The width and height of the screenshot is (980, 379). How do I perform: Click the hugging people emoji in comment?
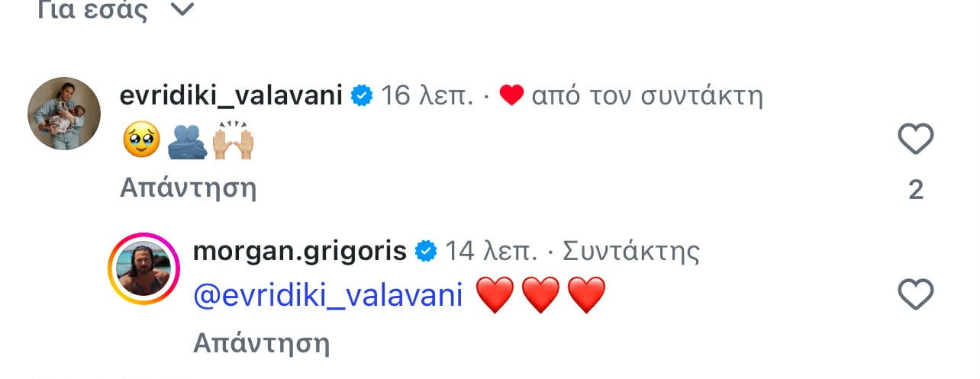[187, 140]
